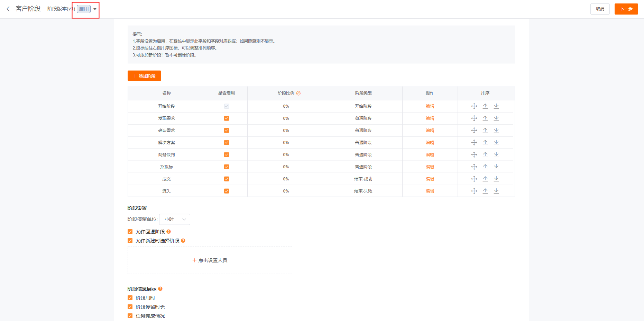
Task: Click the drag-move icon for 开始阶段 row
Action: pos(474,106)
